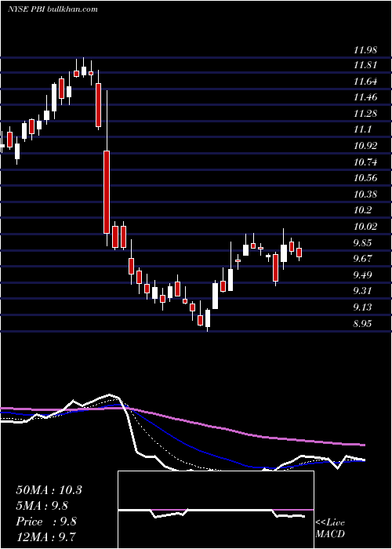The width and height of the screenshot is (392, 549).
Task: Click the last red candlestick on the chart
Action: click(299, 253)
